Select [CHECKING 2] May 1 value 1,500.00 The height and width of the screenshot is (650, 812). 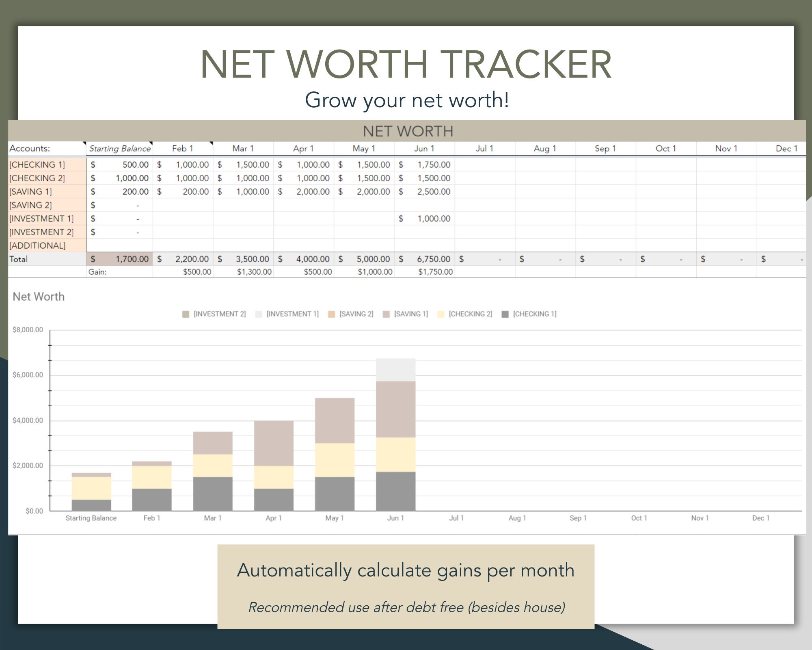coord(364,178)
